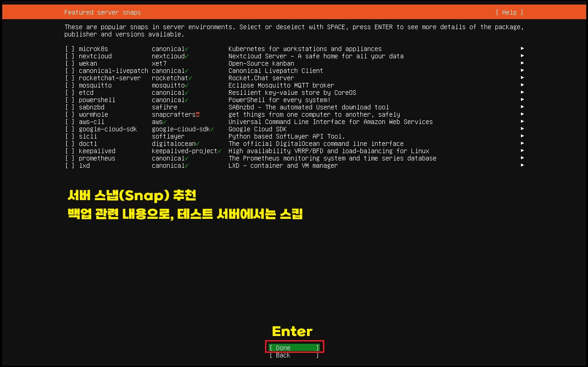Check the google-cloud-sdk snap box
The image size is (588, 367).
(69, 129)
